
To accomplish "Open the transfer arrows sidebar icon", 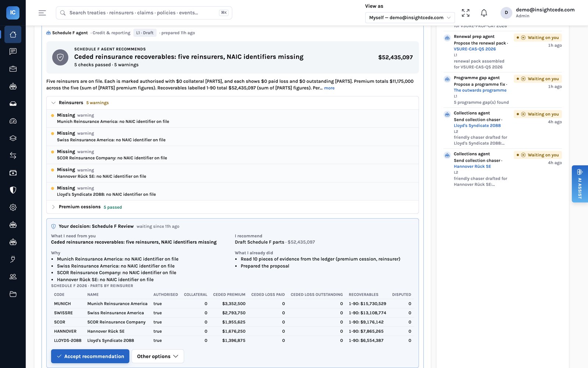I will (13, 156).
